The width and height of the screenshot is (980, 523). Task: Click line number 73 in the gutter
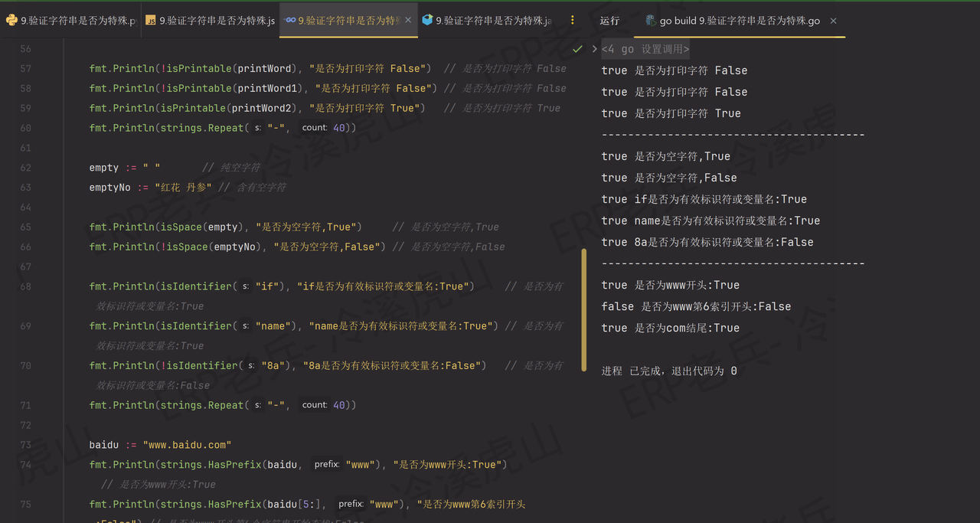(25, 444)
